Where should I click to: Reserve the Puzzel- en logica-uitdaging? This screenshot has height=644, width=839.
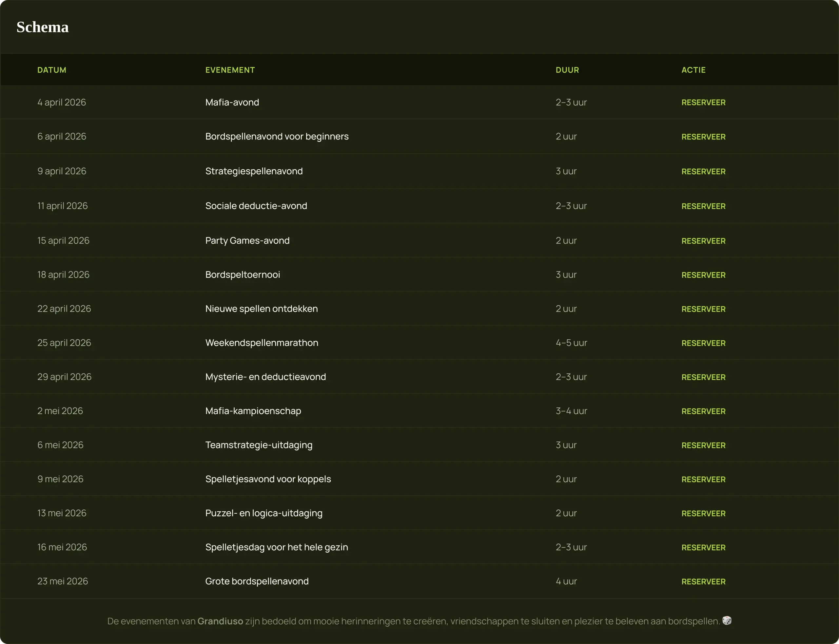coord(703,514)
